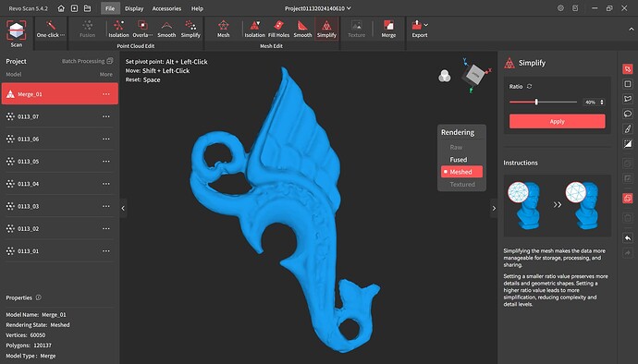This screenshot has height=364, width=638.
Task: Select the Meshed rendering option
Action: click(461, 172)
